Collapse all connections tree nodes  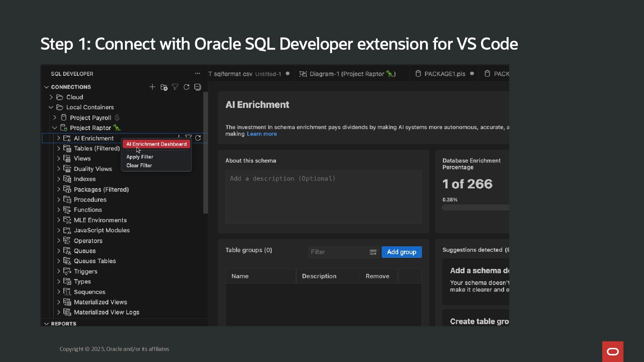tap(198, 87)
